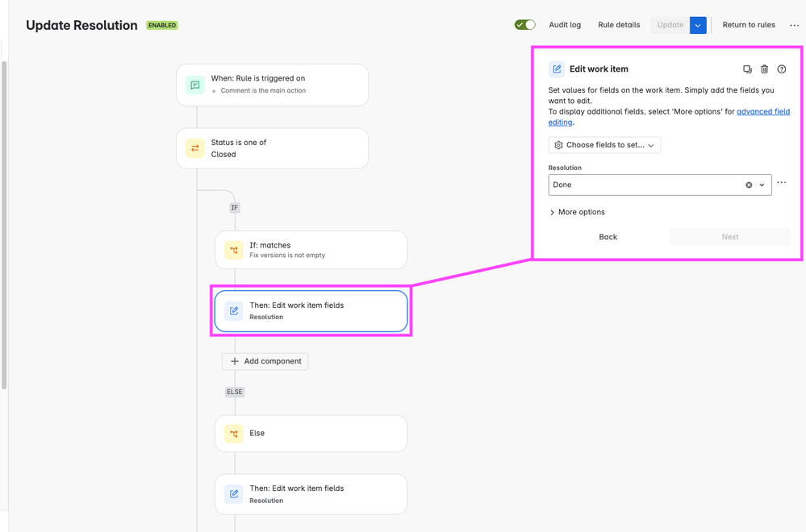Click the duplicate component icon

[x=747, y=69]
